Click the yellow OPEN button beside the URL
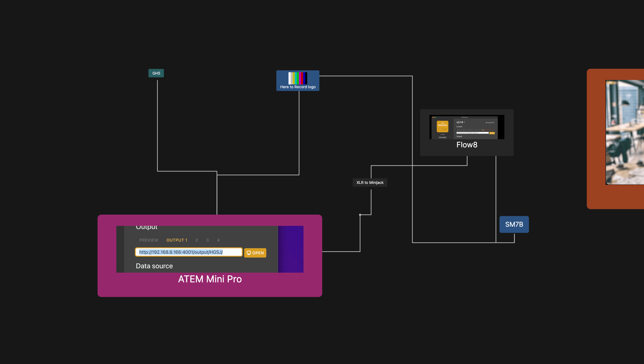This screenshot has height=364, width=644. [x=255, y=253]
